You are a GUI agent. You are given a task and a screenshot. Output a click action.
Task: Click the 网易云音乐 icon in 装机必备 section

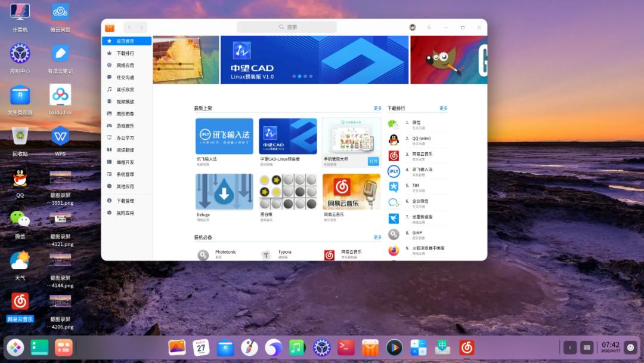pyautogui.click(x=328, y=255)
